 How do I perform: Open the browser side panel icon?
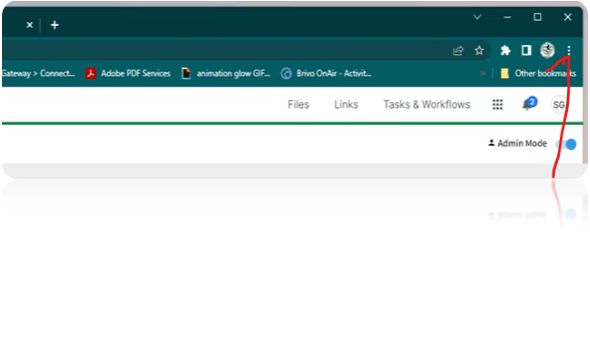click(526, 50)
